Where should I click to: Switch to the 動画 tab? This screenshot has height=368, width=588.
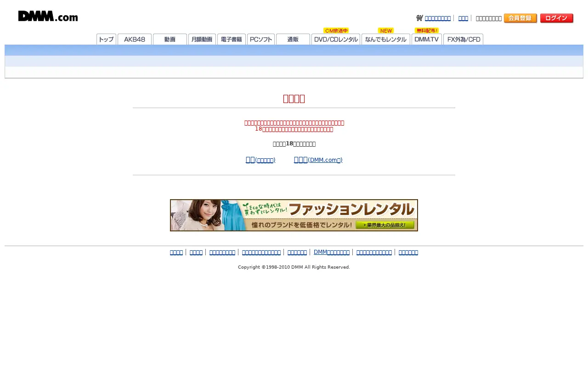tap(170, 40)
